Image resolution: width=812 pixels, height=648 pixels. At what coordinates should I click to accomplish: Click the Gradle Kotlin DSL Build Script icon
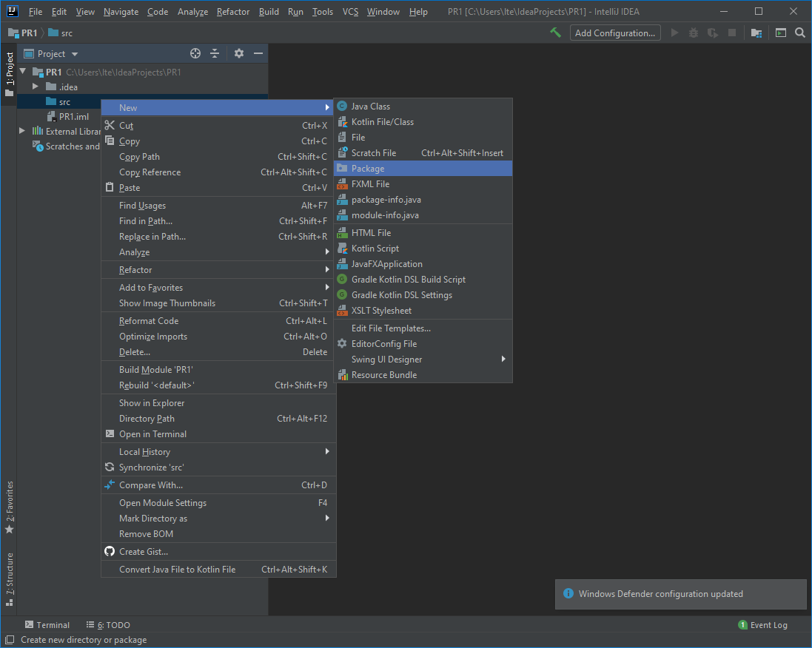(x=342, y=279)
